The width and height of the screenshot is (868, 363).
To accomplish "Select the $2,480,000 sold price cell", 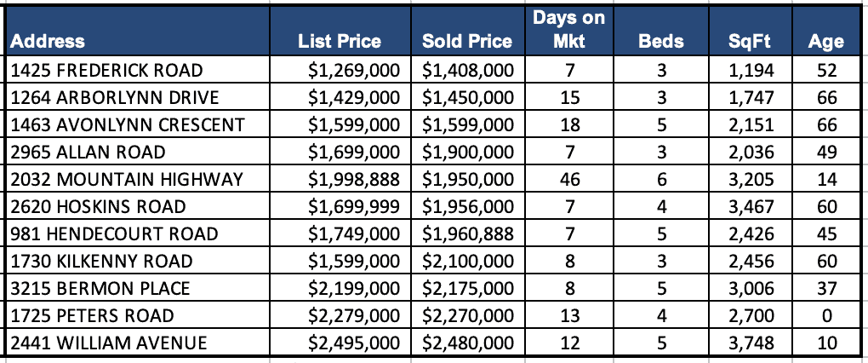I will point(467,343).
